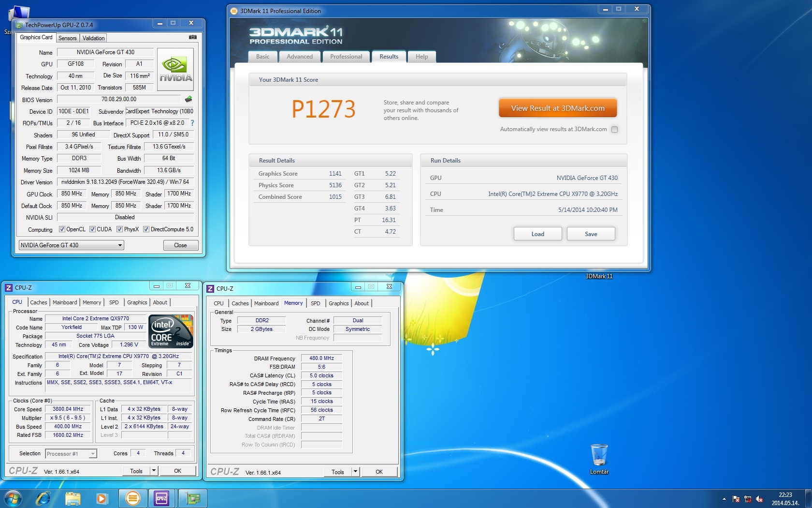Launch Internet Explorer from the taskbar
This screenshot has width=812, height=508.
43,498
